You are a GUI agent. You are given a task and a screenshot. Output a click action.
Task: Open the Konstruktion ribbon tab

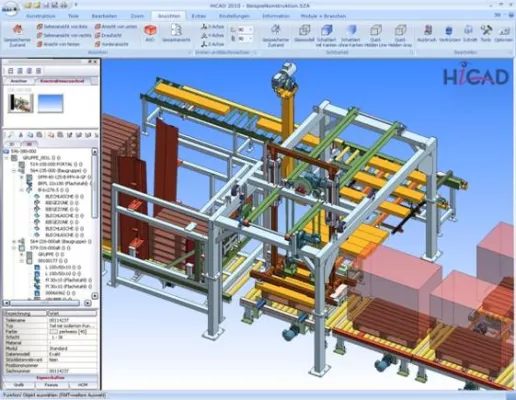point(41,16)
